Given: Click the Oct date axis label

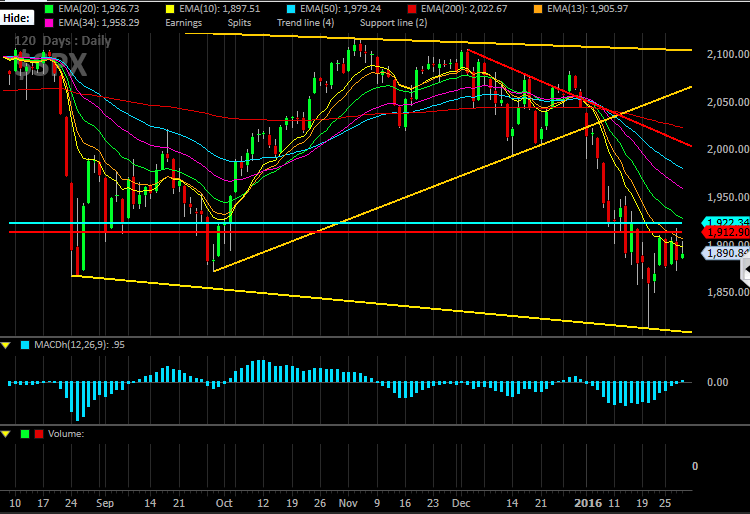Looking at the screenshot, I should 224,503.
